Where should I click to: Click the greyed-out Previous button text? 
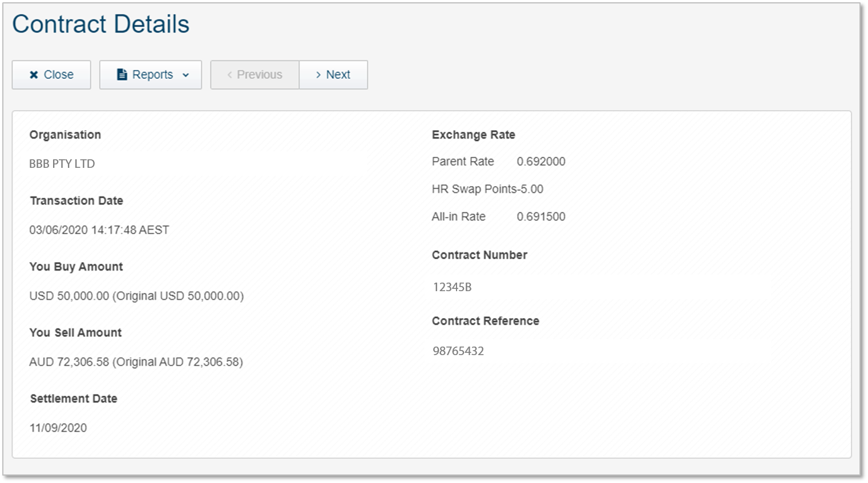(259, 75)
